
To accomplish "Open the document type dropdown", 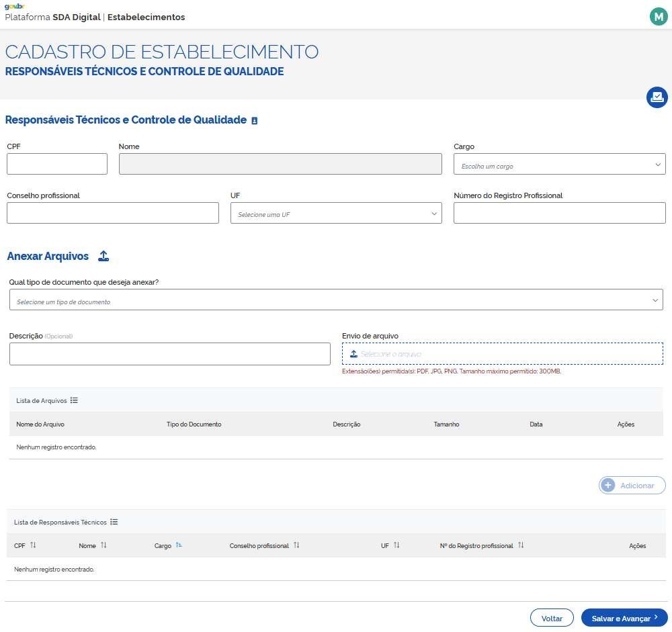I will pyautogui.click(x=336, y=300).
